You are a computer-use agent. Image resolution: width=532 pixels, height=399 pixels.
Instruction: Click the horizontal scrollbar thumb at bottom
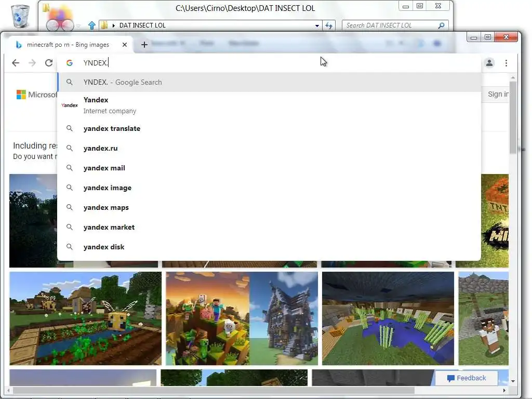tap(214, 391)
